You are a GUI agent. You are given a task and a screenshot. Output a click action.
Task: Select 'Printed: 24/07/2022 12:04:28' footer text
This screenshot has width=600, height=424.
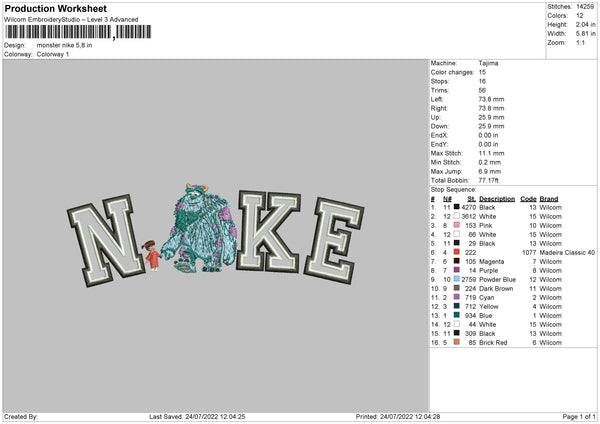point(398,416)
